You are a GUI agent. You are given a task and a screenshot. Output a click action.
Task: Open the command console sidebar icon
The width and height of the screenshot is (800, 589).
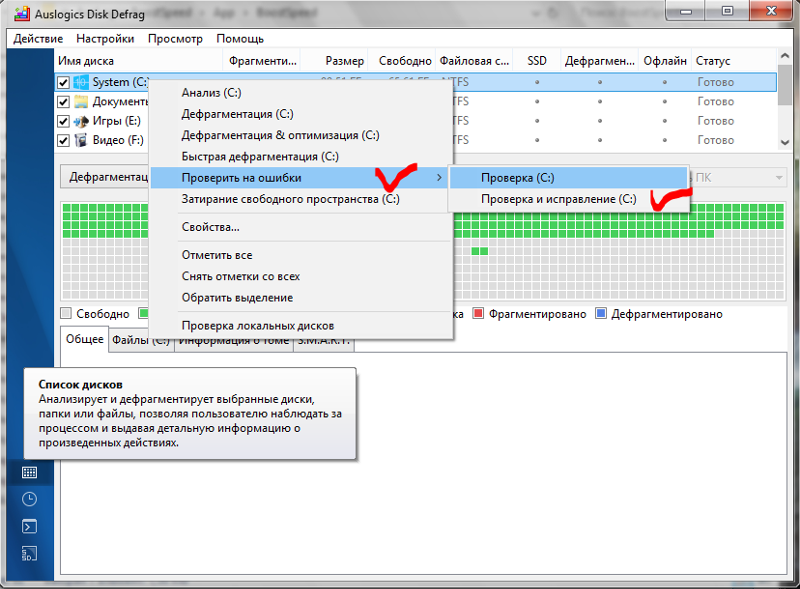click(30, 526)
